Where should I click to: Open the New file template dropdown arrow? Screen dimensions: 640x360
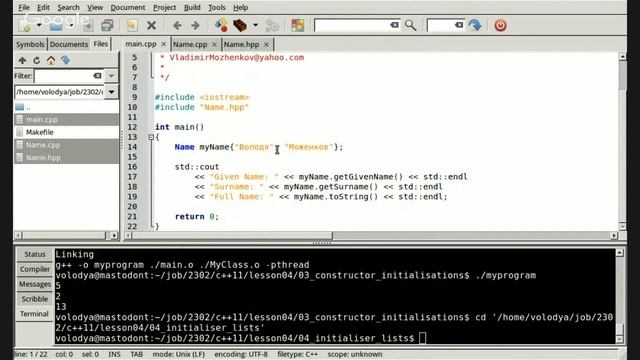[x=39, y=25]
